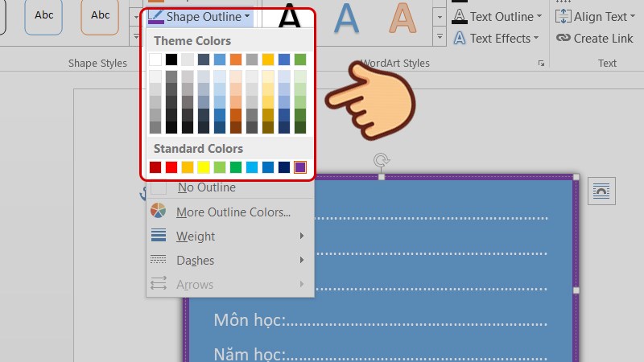Click the Dashes line style icon
This screenshot has width=644, height=362.
tap(159, 260)
